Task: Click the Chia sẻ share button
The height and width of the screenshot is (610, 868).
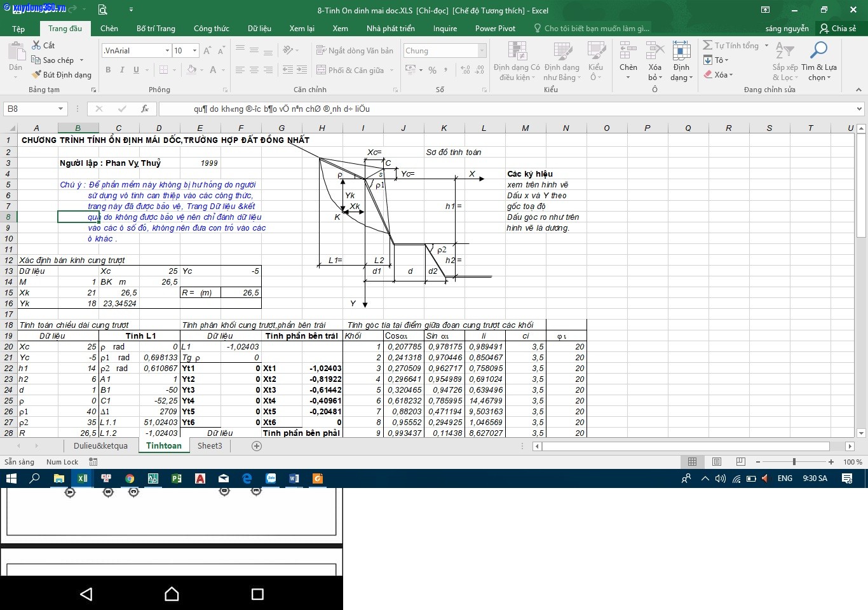Action: (838, 29)
